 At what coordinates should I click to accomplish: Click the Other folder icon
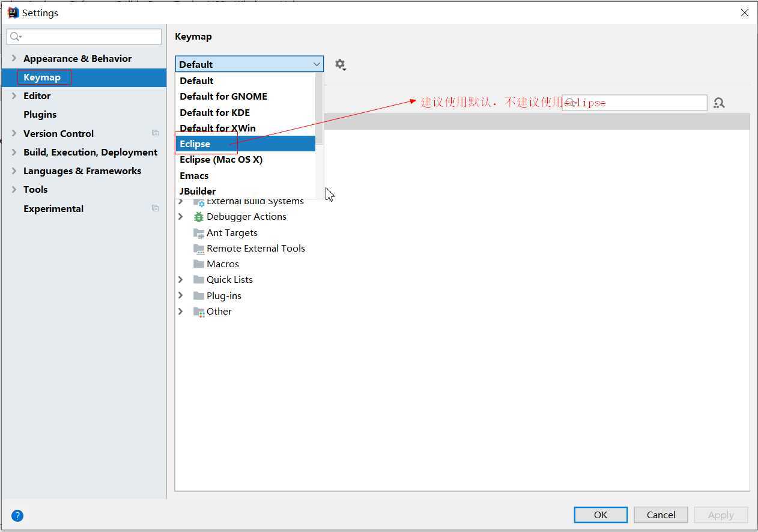tap(199, 312)
